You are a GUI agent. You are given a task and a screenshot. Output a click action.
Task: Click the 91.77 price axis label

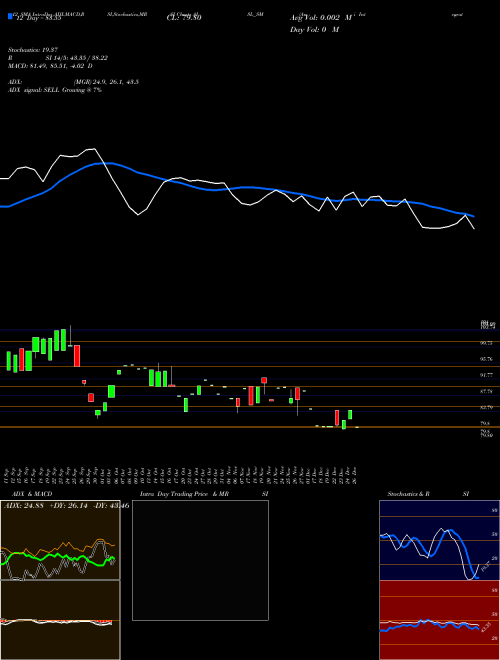point(487,375)
